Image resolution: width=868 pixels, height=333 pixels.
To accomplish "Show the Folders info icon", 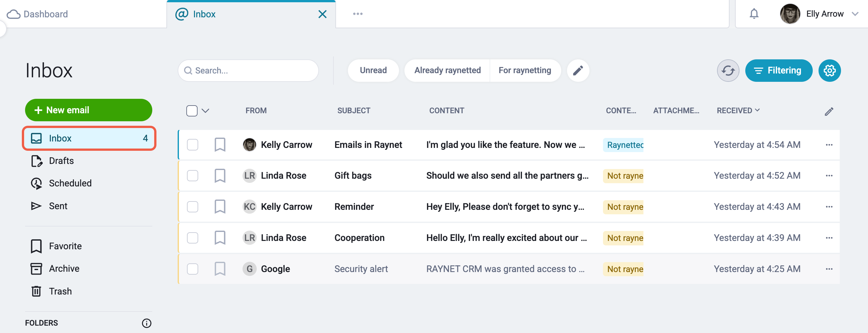I will tap(146, 323).
